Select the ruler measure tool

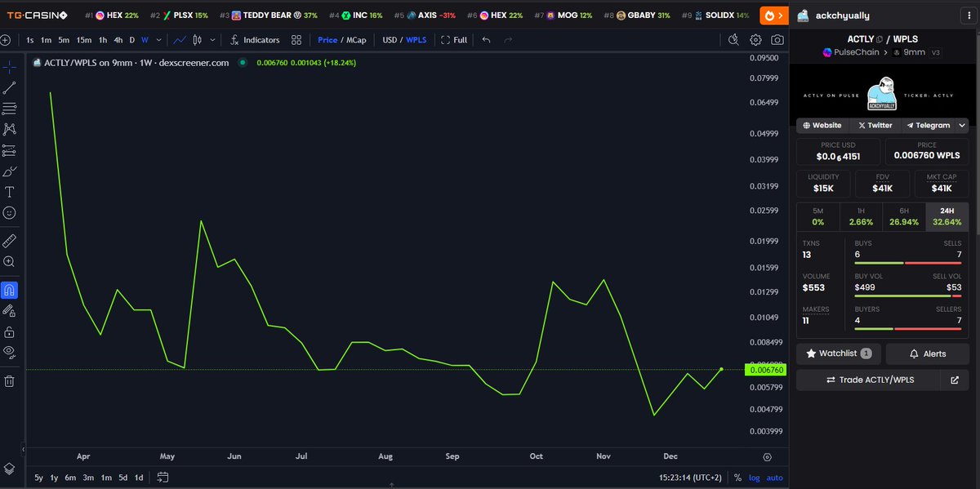[x=9, y=241]
